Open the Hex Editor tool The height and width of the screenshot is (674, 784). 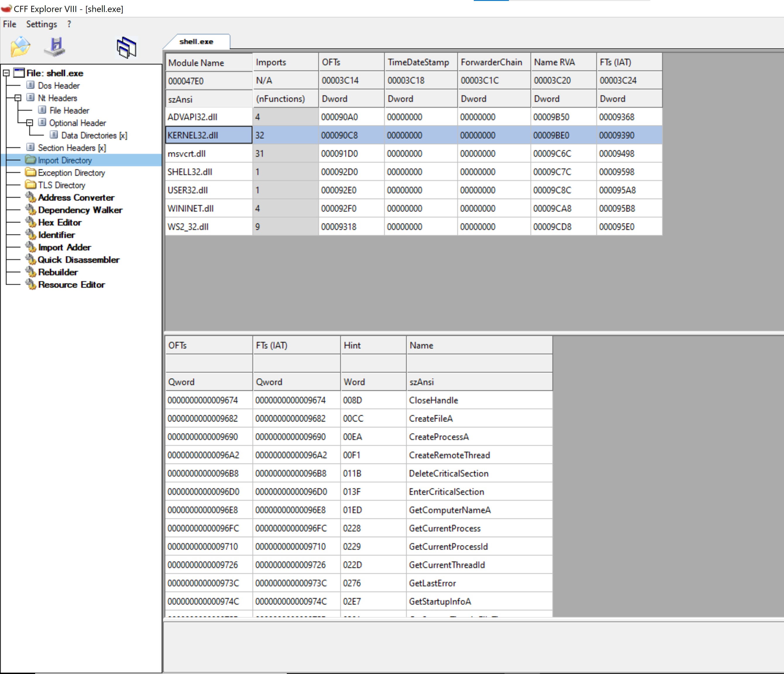pyautogui.click(x=60, y=222)
